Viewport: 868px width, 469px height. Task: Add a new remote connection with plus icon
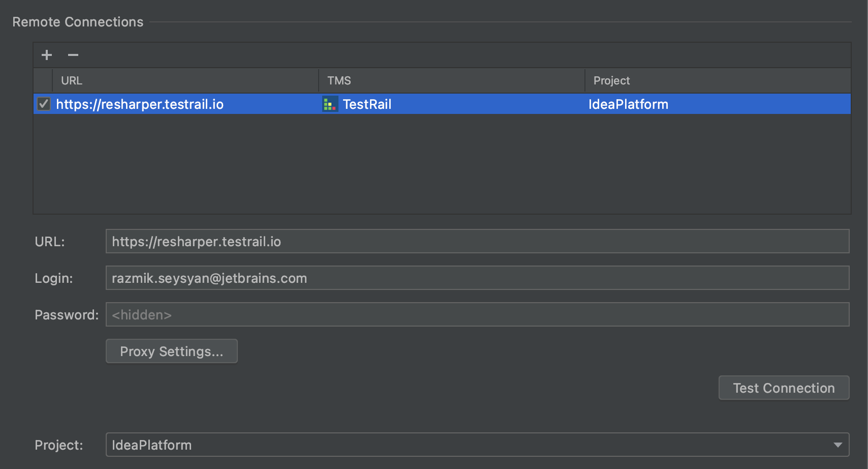[x=47, y=55]
